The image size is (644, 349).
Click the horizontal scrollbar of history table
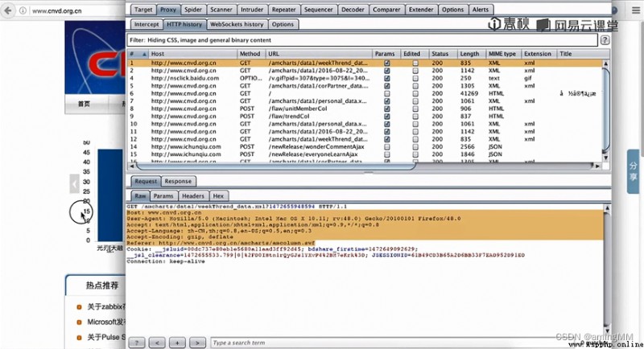275,166
